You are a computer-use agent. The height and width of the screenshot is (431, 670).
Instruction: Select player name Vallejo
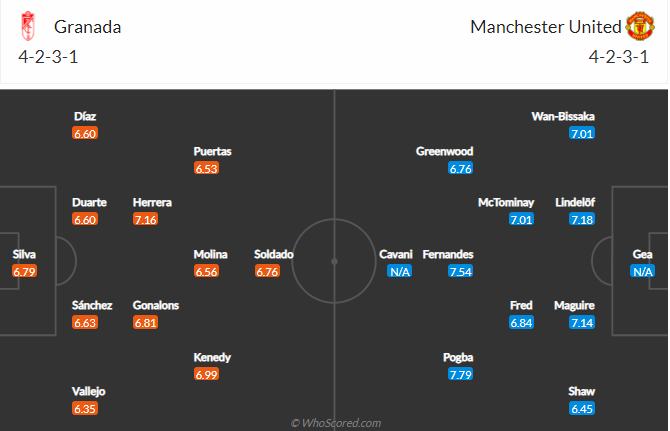click(89, 391)
